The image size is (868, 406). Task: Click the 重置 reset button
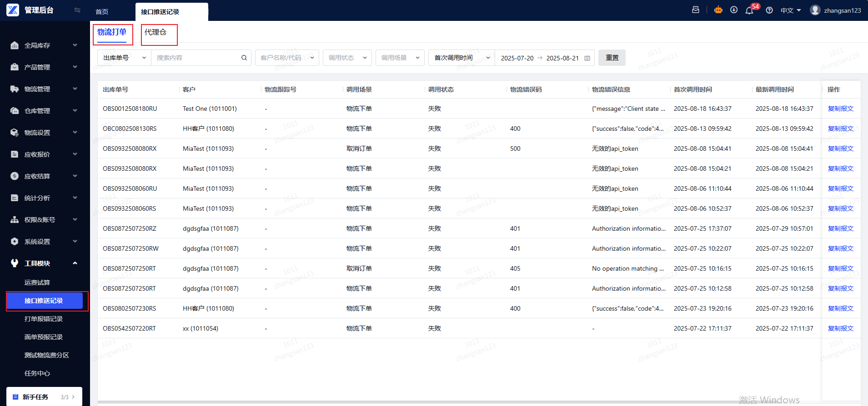[612, 58]
